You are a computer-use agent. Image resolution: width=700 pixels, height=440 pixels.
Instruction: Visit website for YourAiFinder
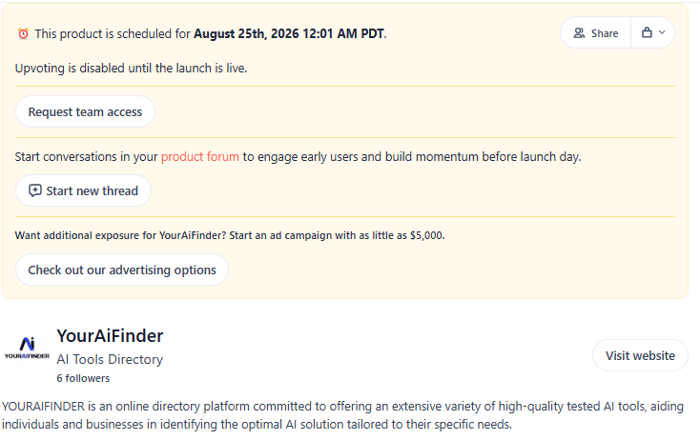coord(640,356)
